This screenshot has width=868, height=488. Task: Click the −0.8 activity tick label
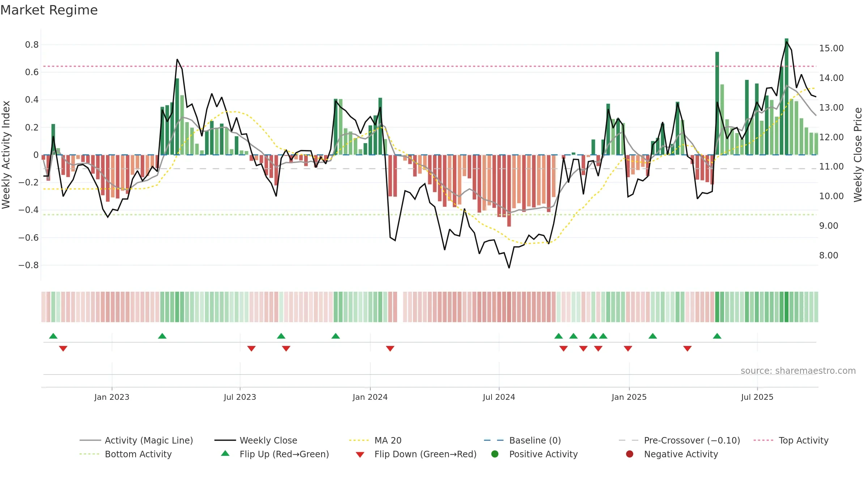pos(28,265)
